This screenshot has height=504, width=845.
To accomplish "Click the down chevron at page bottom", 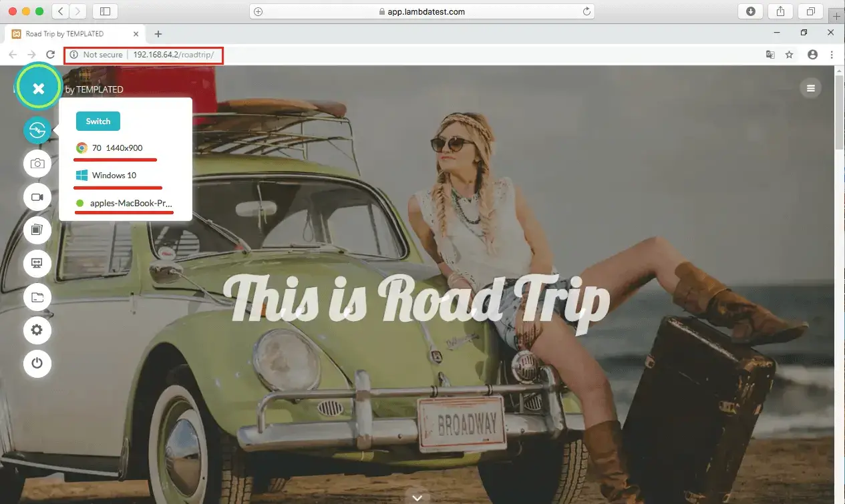I will 417,497.
